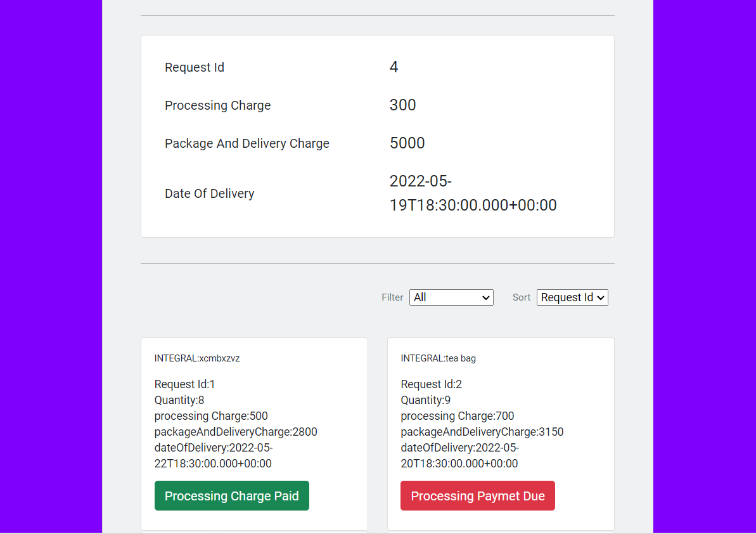Click the Quantity:9 line
The height and width of the screenshot is (534, 756).
[x=426, y=400]
